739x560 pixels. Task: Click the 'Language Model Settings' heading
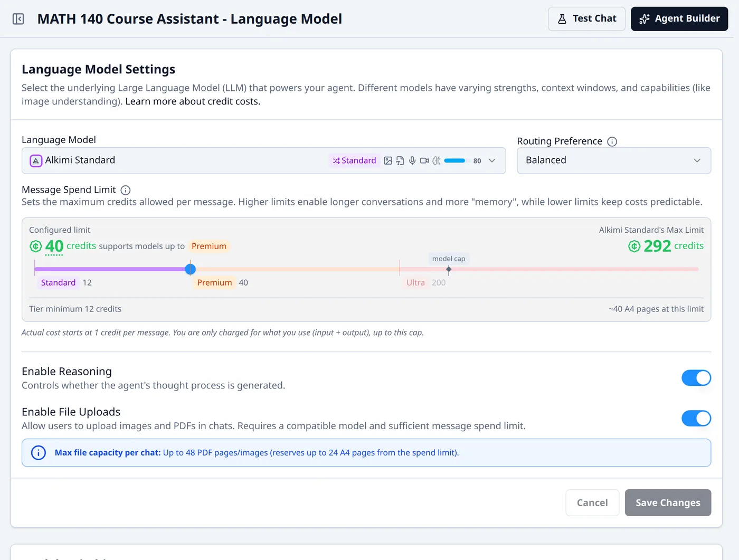(98, 70)
